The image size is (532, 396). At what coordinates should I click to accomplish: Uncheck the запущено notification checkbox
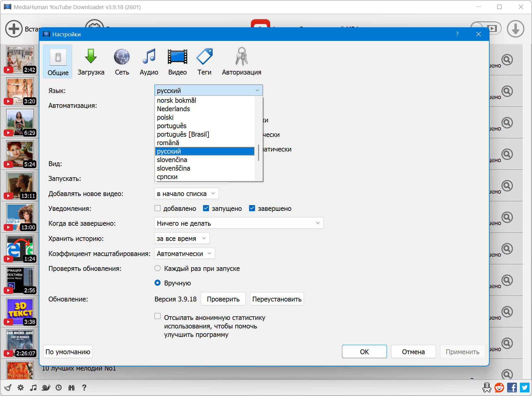click(x=206, y=208)
